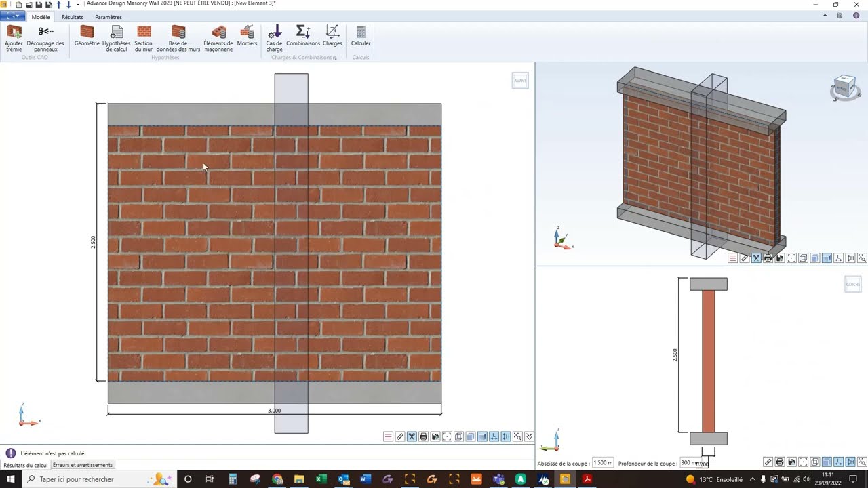The width and height of the screenshot is (868, 488).
Task: Open the blue application menu button
Action: (12, 17)
